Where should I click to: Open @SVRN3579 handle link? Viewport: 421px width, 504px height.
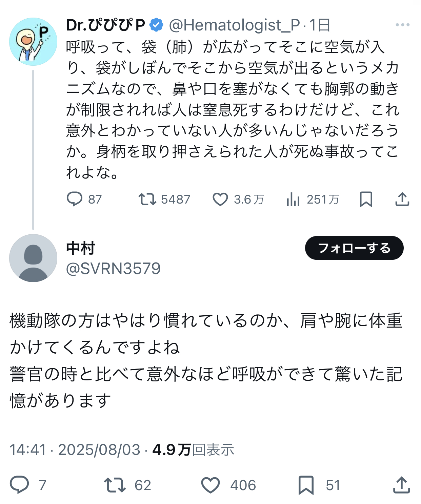(x=113, y=269)
